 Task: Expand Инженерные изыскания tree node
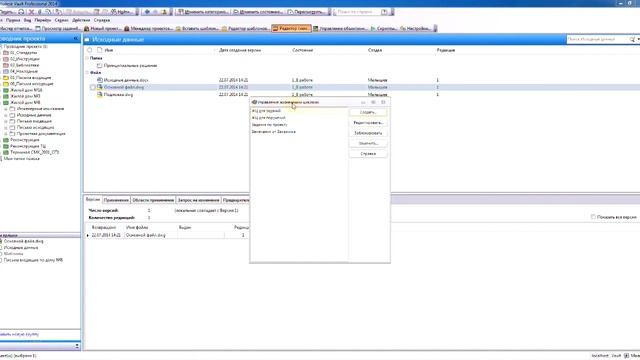[6, 109]
